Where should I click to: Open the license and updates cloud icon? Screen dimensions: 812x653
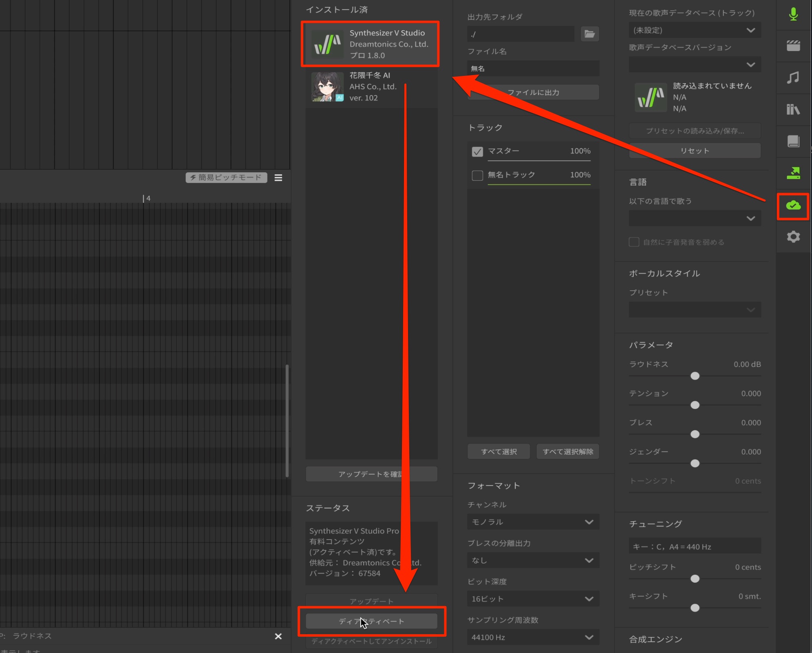pos(793,205)
